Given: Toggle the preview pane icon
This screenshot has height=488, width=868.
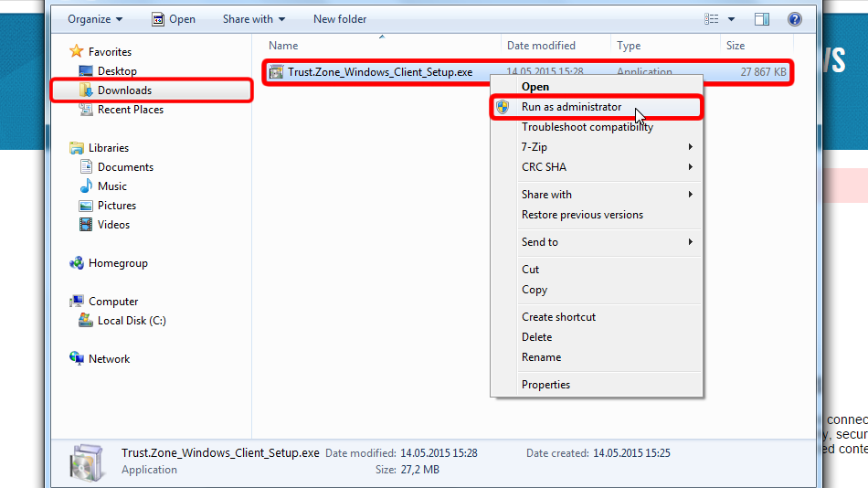Looking at the screenshot, I should click(762, 19).
